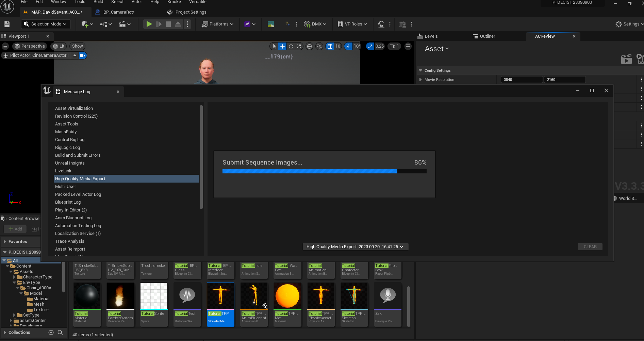Activate the Scale transform tool
Image resolution: width=644 pixels, height=341 pixels.
tap(299, 46)
